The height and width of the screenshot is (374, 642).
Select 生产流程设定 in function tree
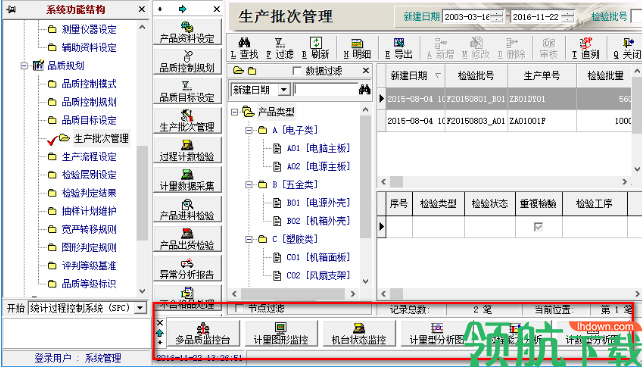click(89, 157)
